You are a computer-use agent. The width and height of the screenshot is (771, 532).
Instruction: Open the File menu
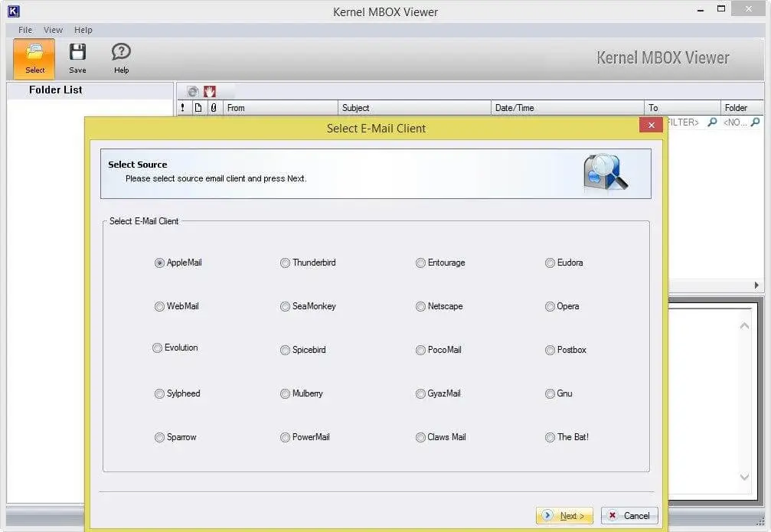point(25,30)
